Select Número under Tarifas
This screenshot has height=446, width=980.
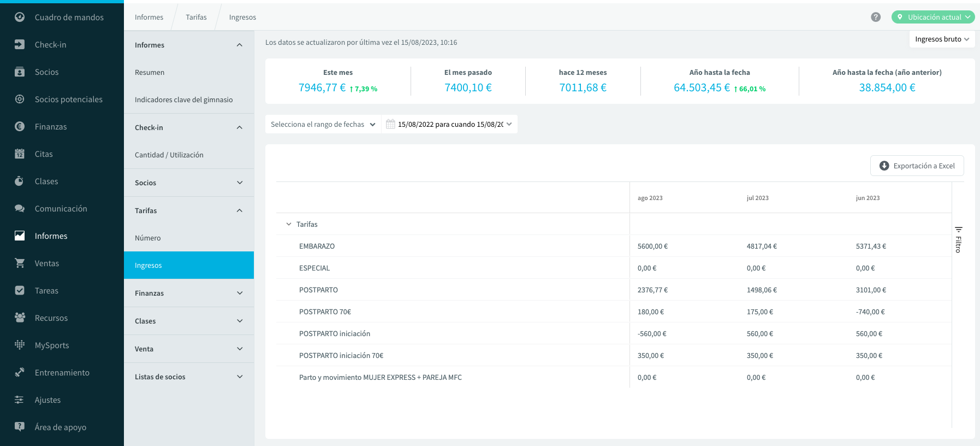[189, 238]
